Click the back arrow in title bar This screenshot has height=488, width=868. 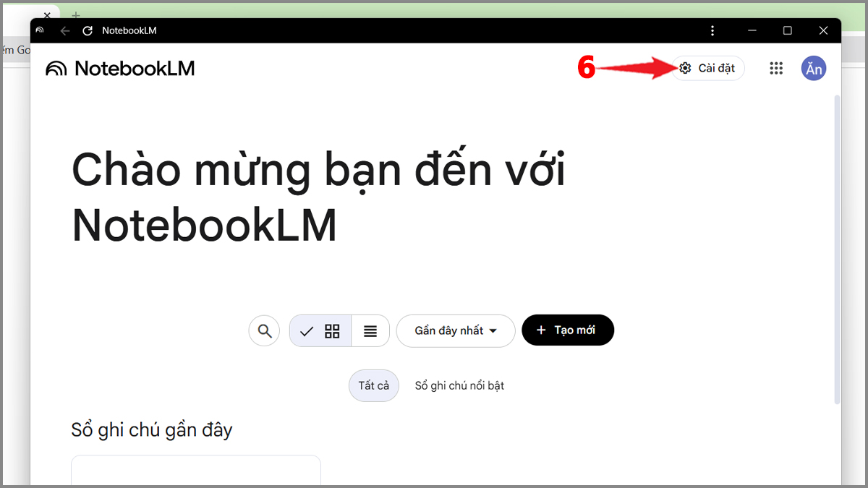point(65,30)
